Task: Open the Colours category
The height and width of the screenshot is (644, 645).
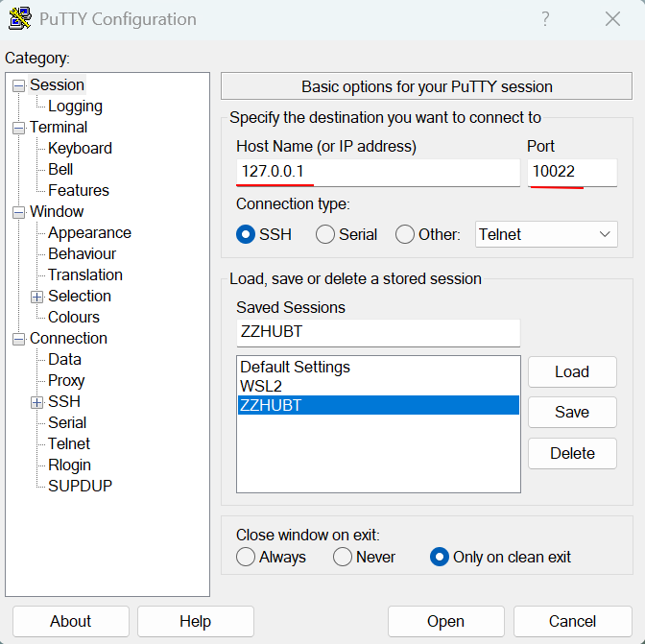Action: pos(74,317)
